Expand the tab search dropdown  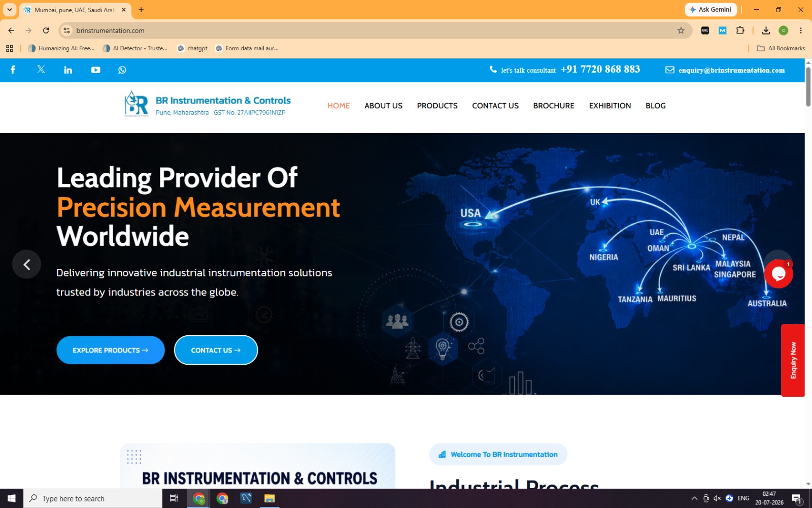click(x=9, y=10)
